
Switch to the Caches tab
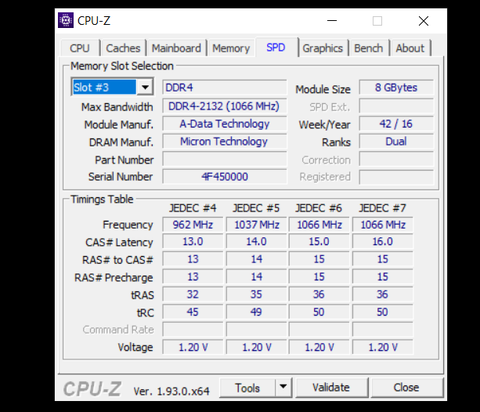click(x=123, y=48)
